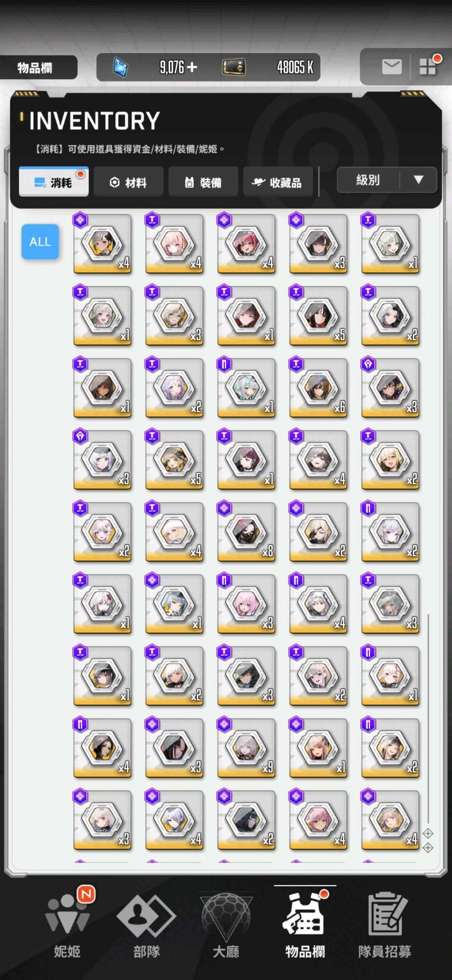The image size is (452, 980).
Task: Expand the 級別 sort dropdown
Action: coord(387,180)
